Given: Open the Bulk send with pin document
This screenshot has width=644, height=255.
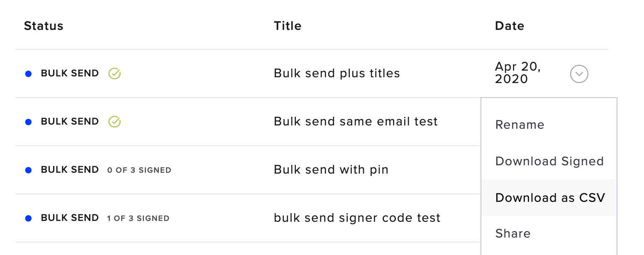Looking at the screenshot, I should click(331, 170).
